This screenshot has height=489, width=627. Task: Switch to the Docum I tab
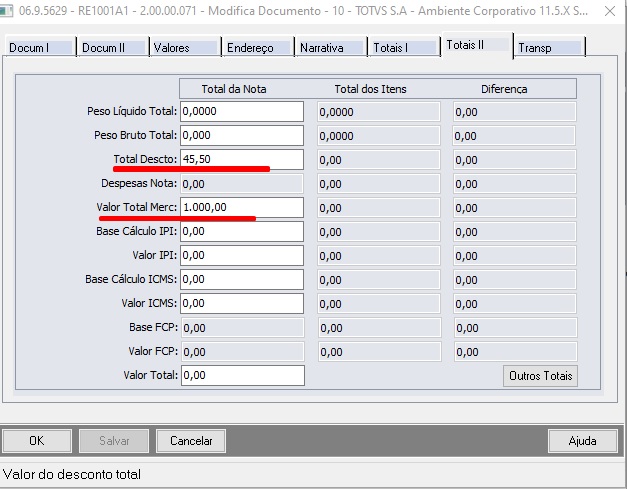coord(40,48)
